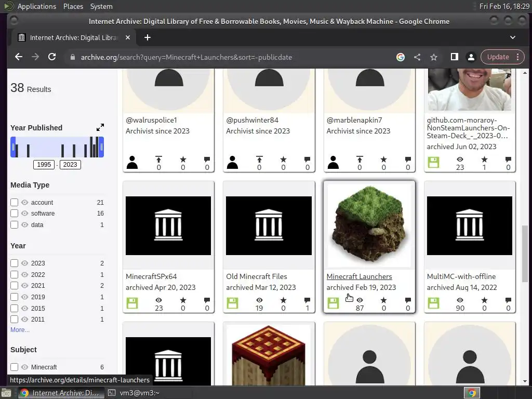Screen dimensions: 532x399
Task: Open a new browser tab
Action: (x=147, y=37)
